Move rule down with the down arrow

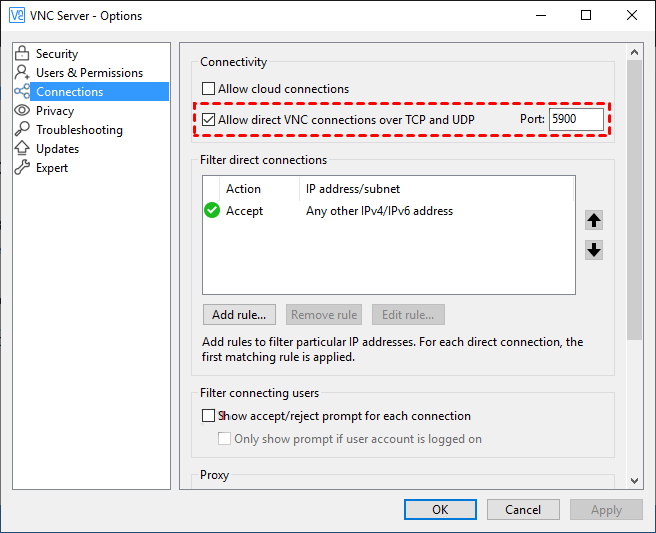(594, 250)
